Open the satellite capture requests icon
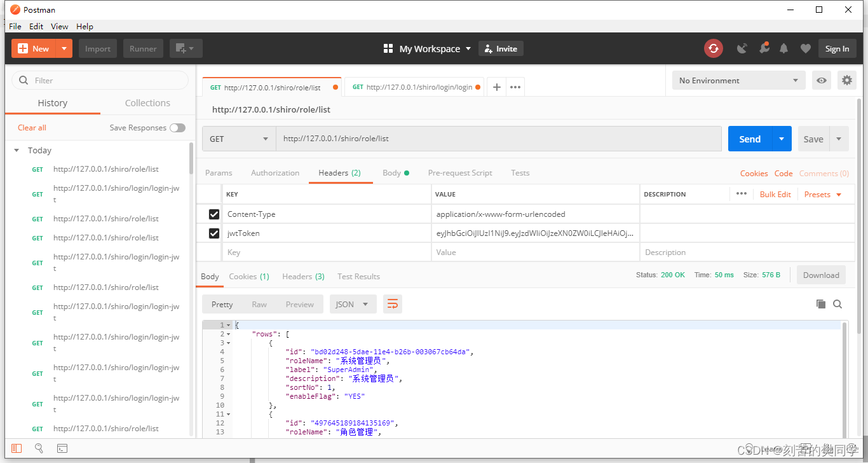Screen dimensions: 868x463 pyautogui.click(x=742, y=48)
